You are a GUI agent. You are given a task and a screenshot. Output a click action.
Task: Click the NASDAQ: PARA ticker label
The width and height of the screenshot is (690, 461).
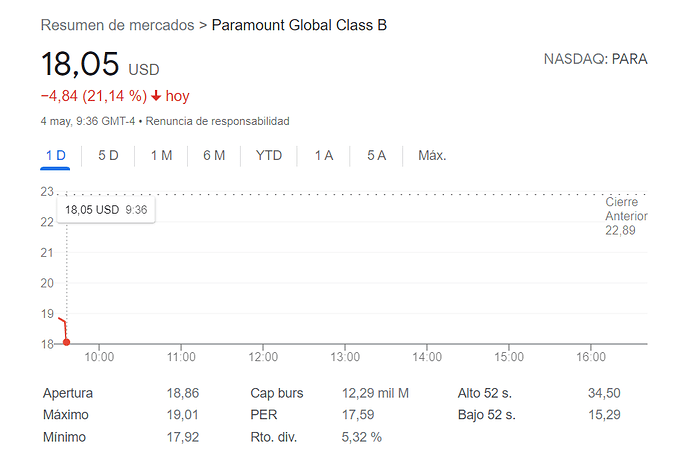pyautogui.click(x=595, y=59)
